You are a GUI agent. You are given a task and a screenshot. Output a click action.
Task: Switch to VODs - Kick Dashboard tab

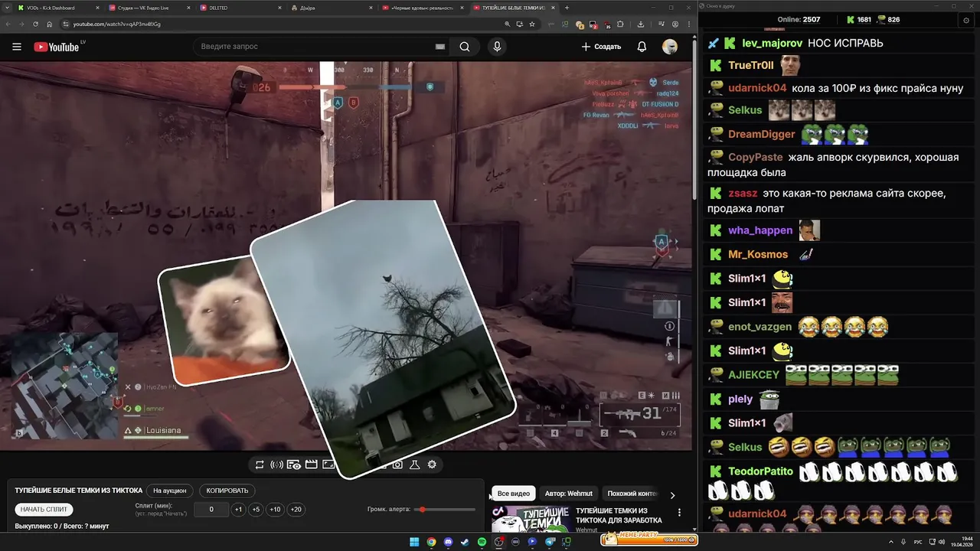click(x=58, y=8)
